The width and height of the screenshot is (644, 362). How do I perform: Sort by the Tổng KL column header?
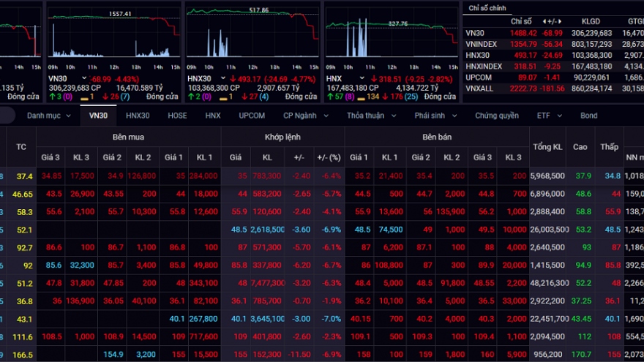coord(547,147)
